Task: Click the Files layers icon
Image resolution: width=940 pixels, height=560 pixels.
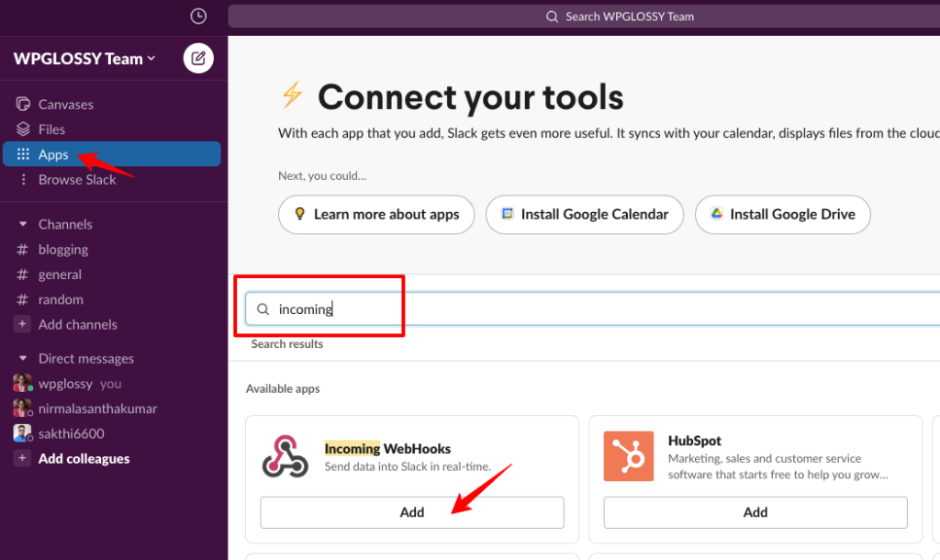Action: click(23, 129)
